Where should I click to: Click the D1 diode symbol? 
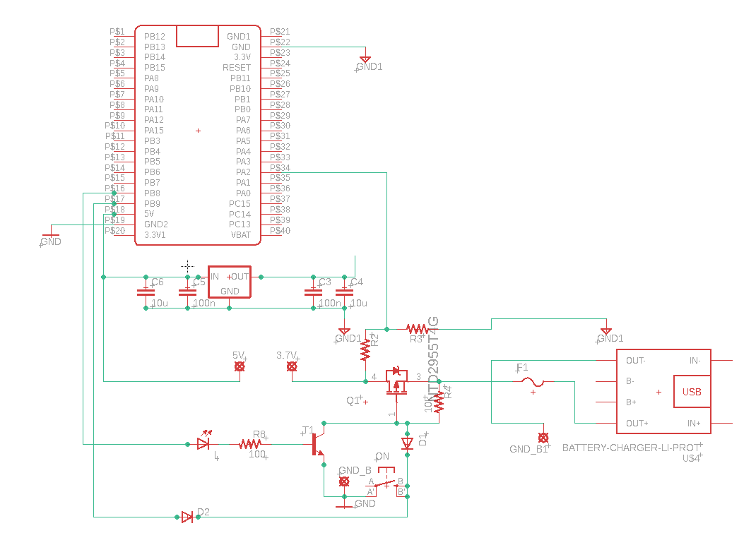click(407, 443)
